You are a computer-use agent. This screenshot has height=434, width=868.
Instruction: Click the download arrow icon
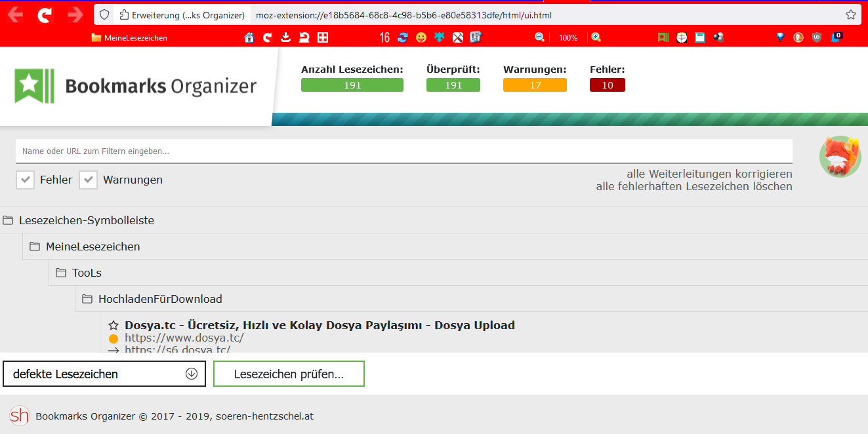(285, 37)
